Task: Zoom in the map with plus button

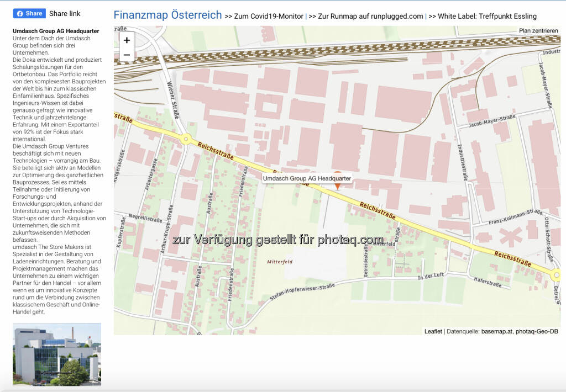Action: click(x=127, y=40)
